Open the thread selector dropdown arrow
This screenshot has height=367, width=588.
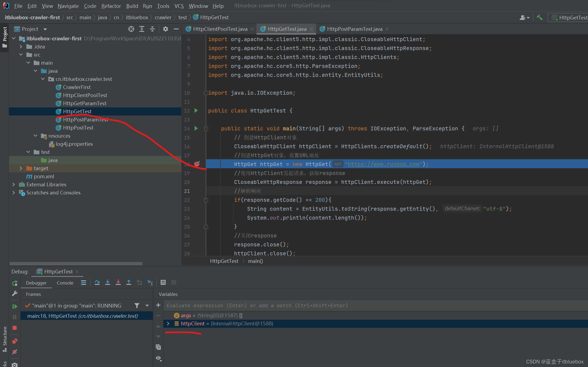click(x=147, y=306)
